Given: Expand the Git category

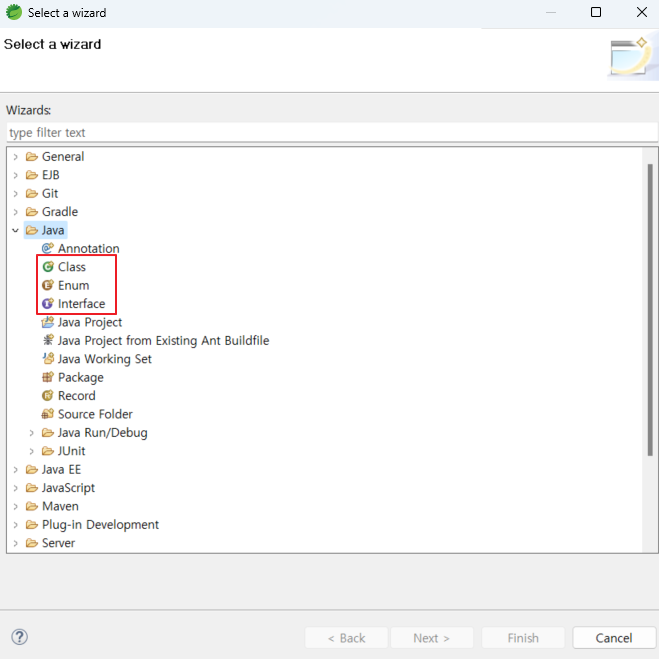Looking at the screenshot, I should click(x=16, y=194).
